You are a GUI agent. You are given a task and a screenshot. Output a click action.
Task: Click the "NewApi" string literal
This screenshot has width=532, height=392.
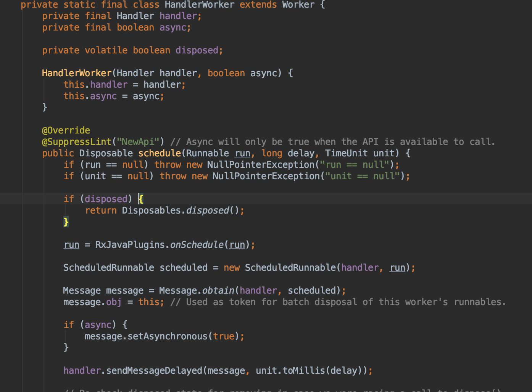[x=138, y=142]
